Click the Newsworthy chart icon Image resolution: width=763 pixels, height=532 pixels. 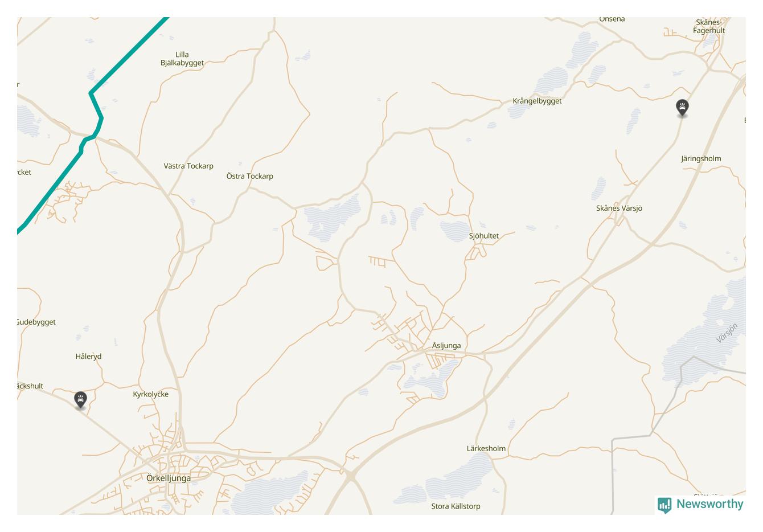click(x=664, y=505)
